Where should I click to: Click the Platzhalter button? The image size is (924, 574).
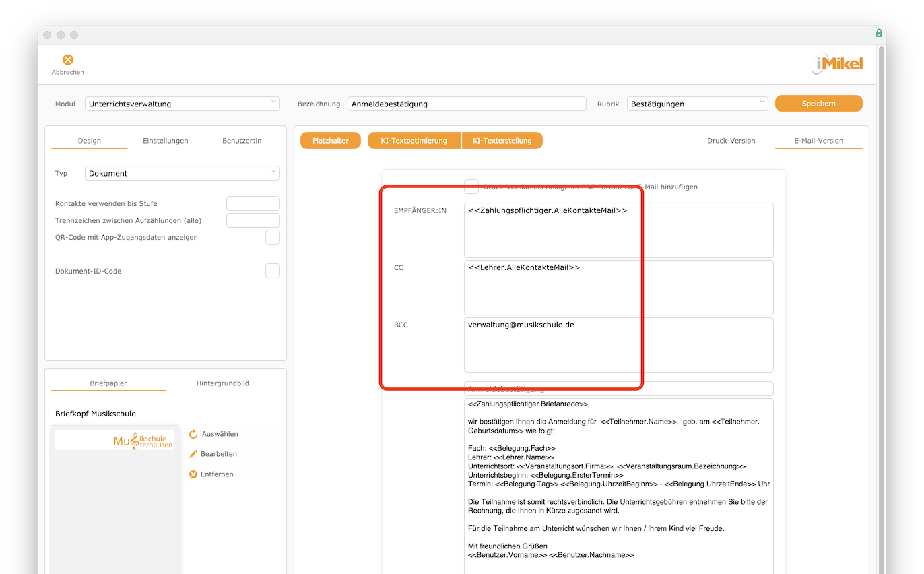pyautogui.click(x=331, y=141)
